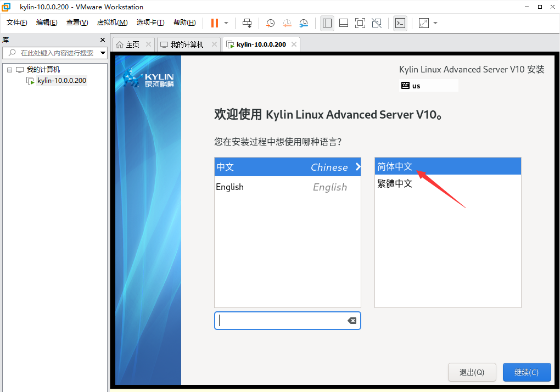Send Ctrl+Alt+Del to the VM
The height and width of the screenshot is (392, 560).
(x=247, y=23)
